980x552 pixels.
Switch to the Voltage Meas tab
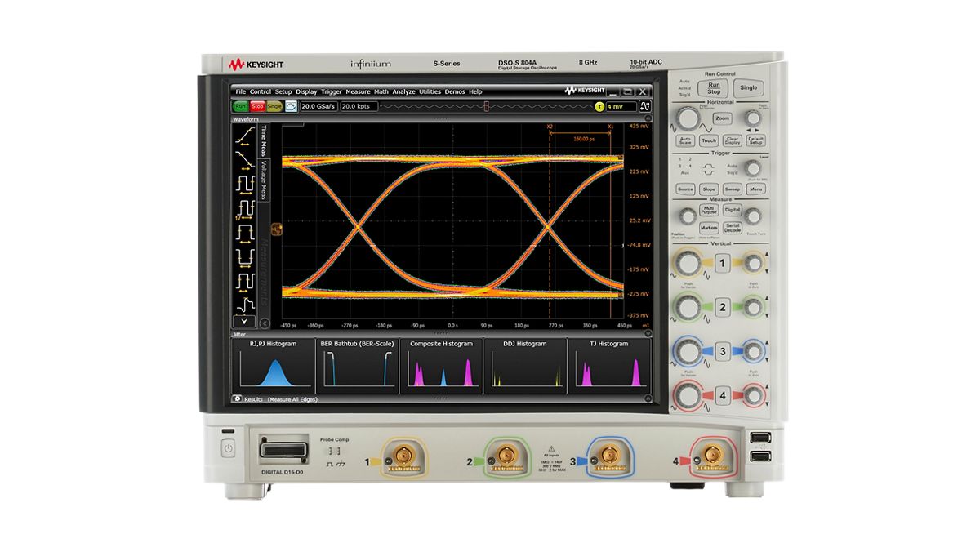click(x=264, y=180)
